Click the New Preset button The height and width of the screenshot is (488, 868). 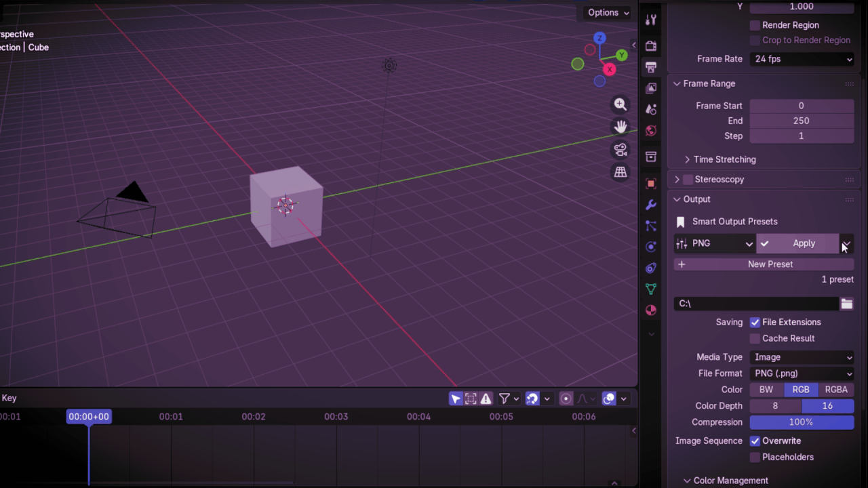tap(764, 264)
